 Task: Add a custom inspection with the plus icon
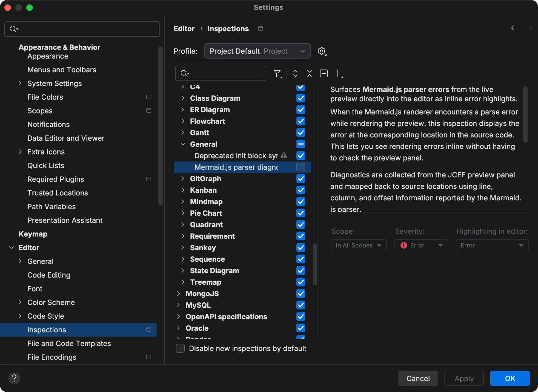338,73
